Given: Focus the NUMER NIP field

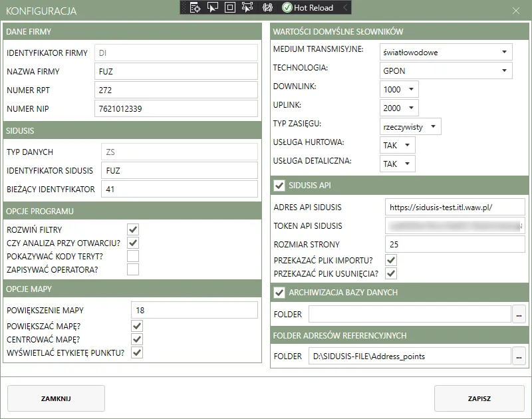Looking at the screenshot, I should (x=176, y=108).
